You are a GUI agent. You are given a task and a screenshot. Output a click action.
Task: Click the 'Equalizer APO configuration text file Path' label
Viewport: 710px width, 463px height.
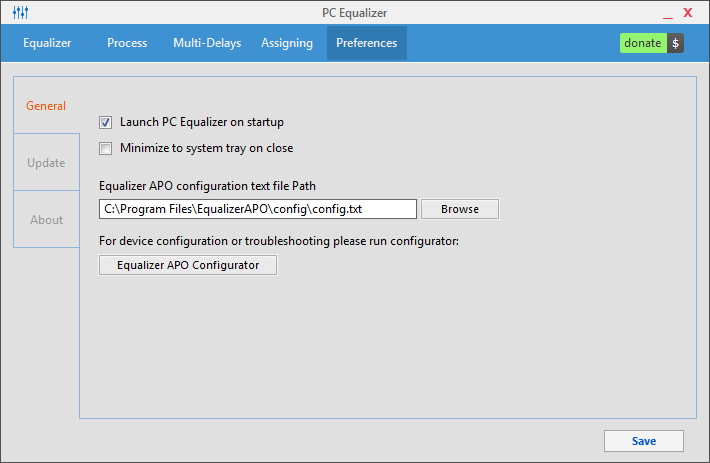coord(207,186)
